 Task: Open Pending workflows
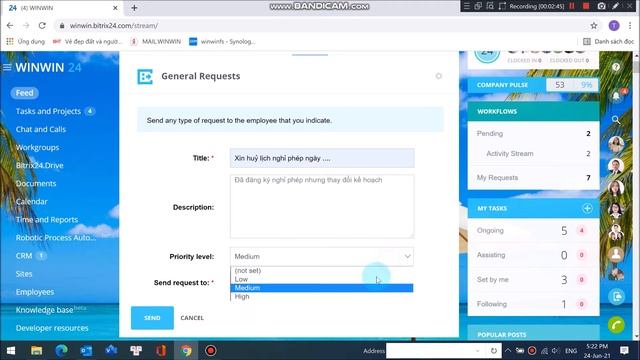click(533, 133)
